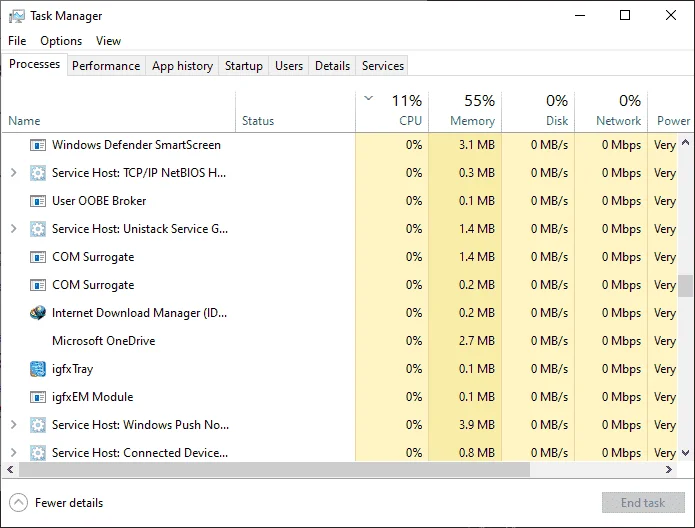Sort by the Memory column header
This screenshot has height=528, width=695.
point(465,112)
